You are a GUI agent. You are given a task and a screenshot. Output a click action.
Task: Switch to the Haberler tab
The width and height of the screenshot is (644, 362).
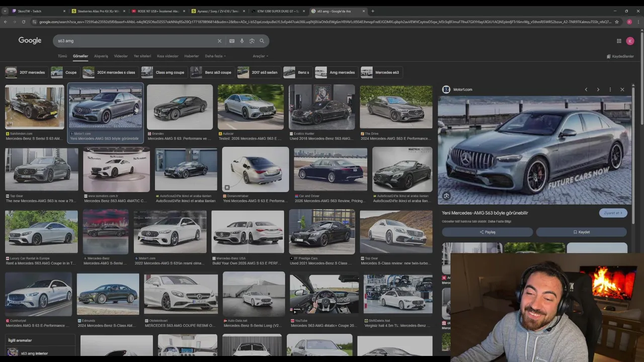192,56
